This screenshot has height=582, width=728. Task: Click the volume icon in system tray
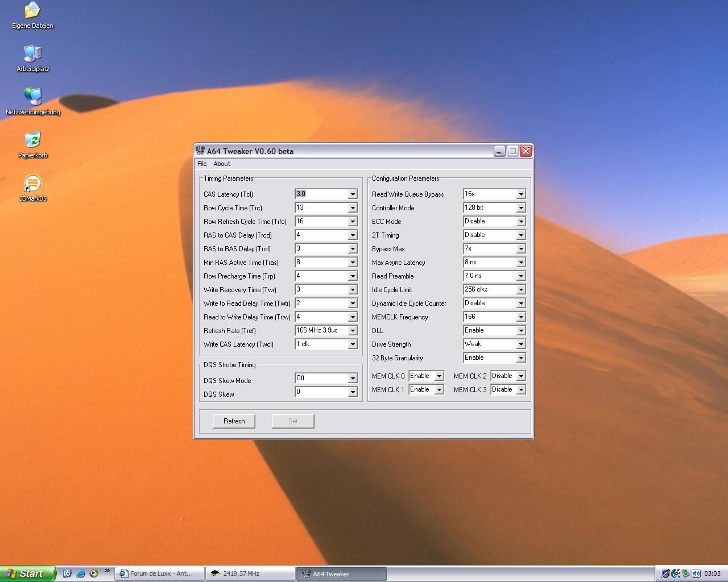tap(696, 573)
